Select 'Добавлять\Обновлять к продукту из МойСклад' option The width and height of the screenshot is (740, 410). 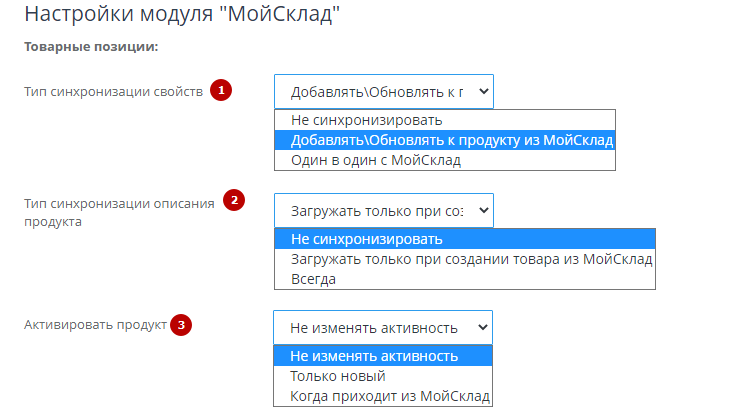click(x=445, y=140)
